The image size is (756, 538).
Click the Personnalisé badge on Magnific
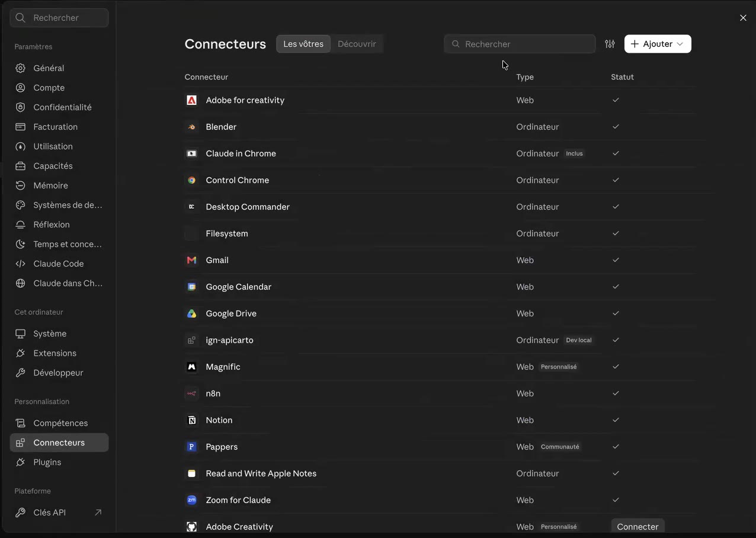(x=559, y=367)
